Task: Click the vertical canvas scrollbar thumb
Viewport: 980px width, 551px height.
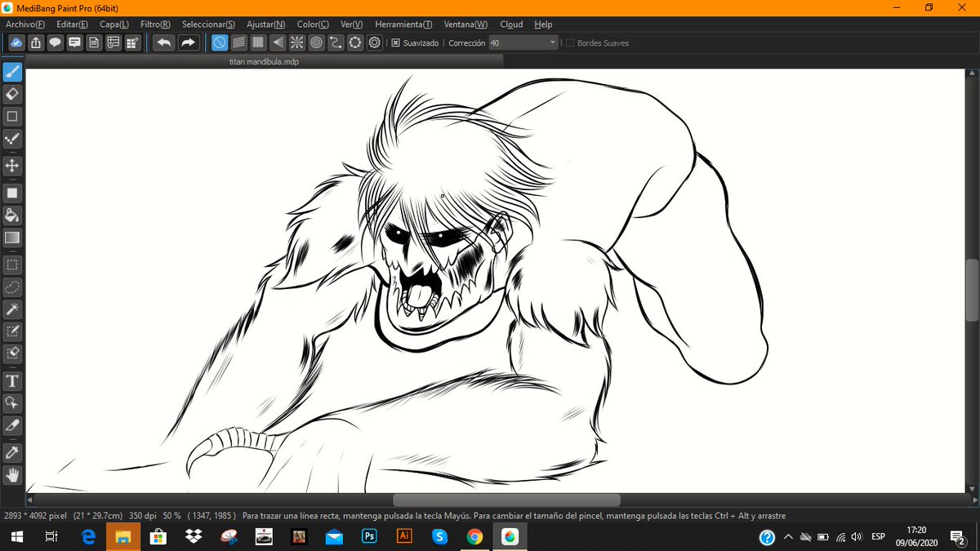Action: 972,290
